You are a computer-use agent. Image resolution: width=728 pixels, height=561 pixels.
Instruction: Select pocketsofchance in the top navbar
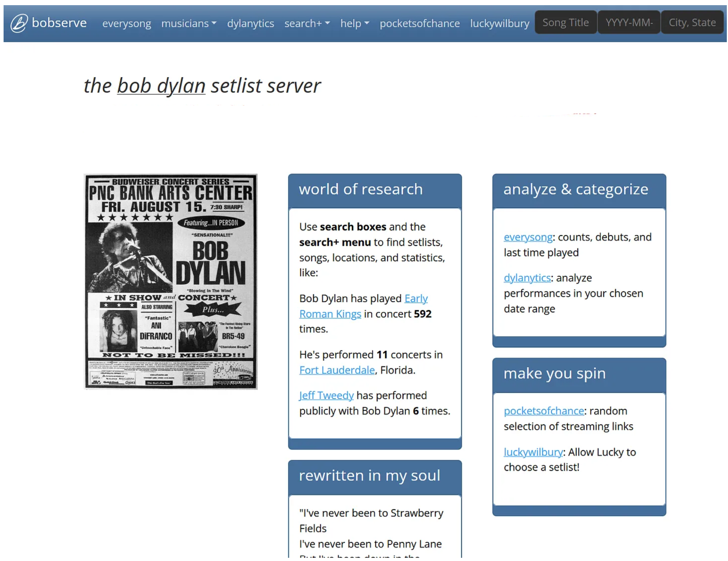click(419, 23)
